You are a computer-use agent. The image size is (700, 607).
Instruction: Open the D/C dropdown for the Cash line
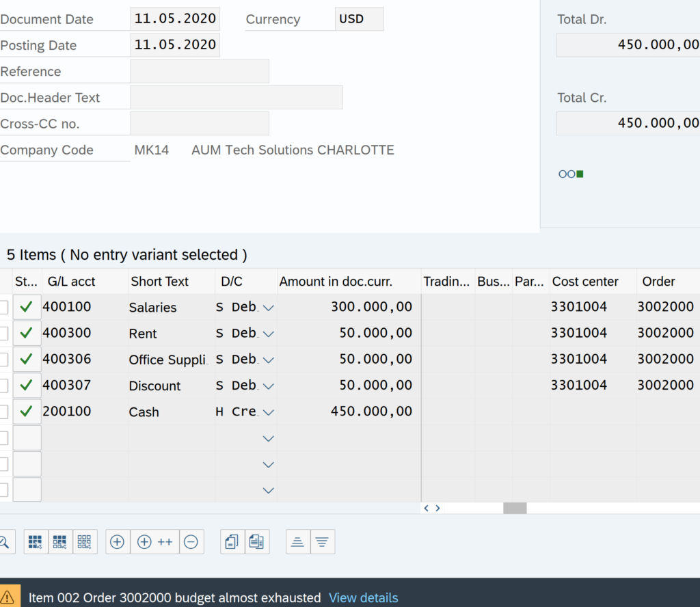click(x=268, y=412)
